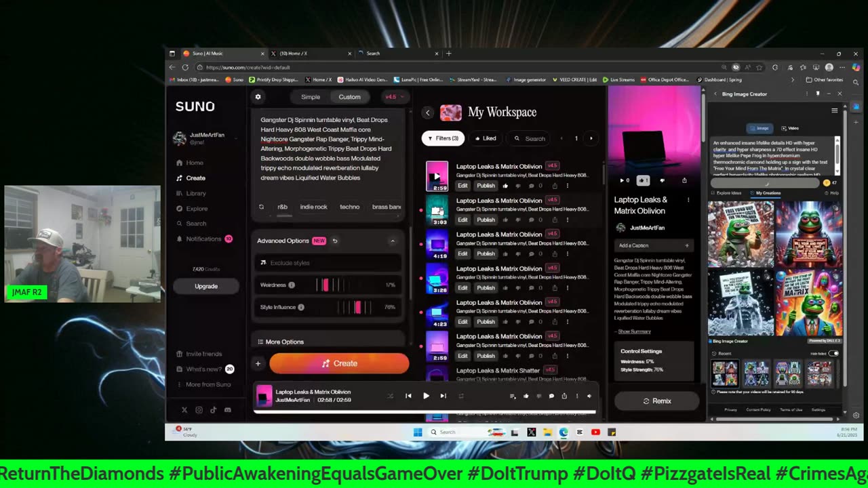Open the player queue icon
Screen dimensions: 868x488
pos(513,396)
